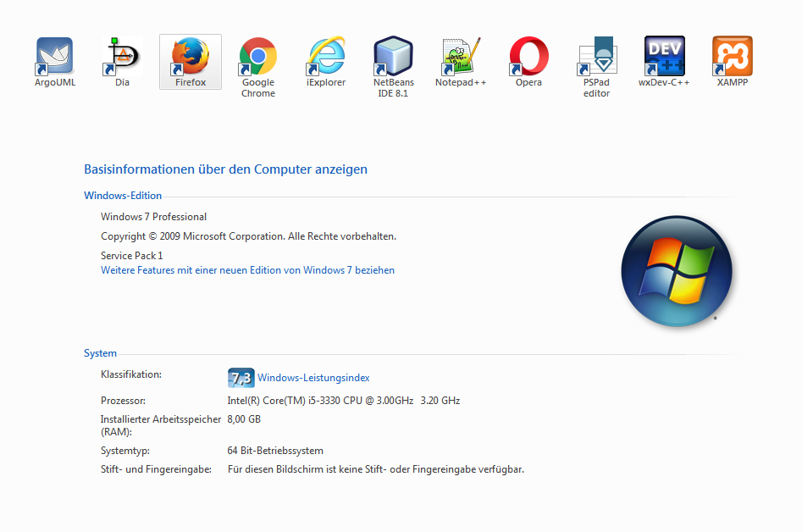Screen dimensions: 802x532
Task: Click the '8,00 GB' RAM value
Action: click(x=244, y=419)
